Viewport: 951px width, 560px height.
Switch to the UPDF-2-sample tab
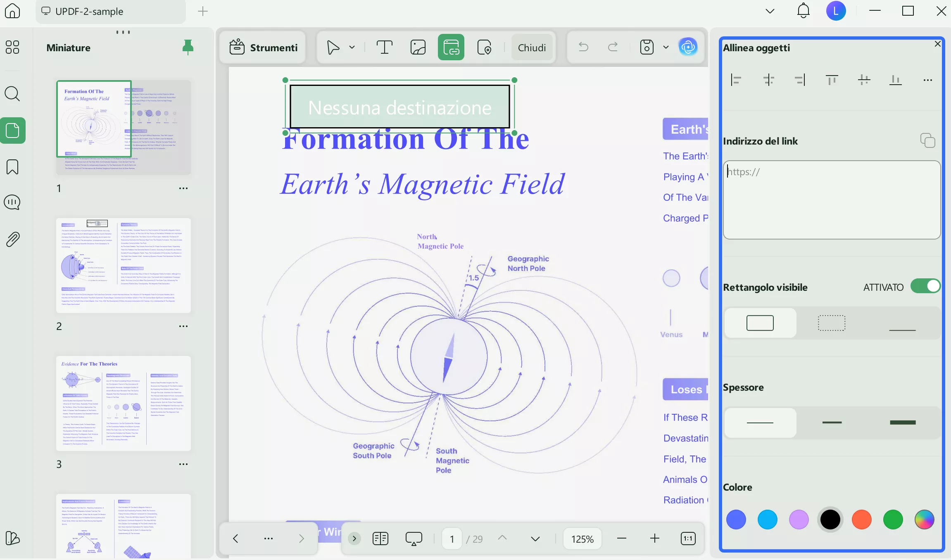click(x=89, y=11)
